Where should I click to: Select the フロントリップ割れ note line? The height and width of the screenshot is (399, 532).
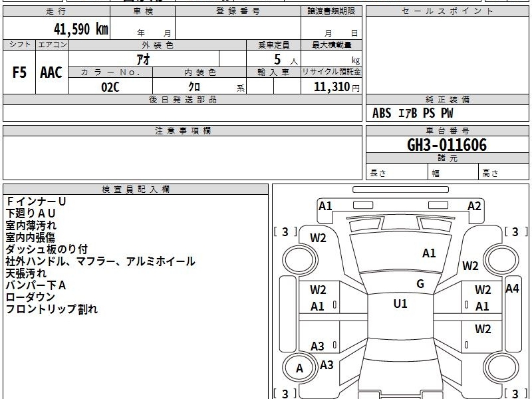(x=52, y=309)
